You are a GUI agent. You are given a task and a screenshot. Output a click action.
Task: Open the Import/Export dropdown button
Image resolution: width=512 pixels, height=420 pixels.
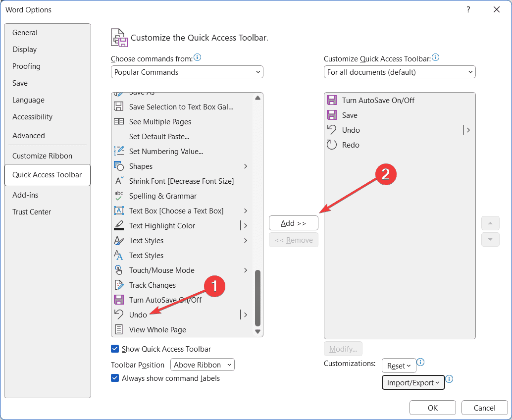tap(413, 382)
